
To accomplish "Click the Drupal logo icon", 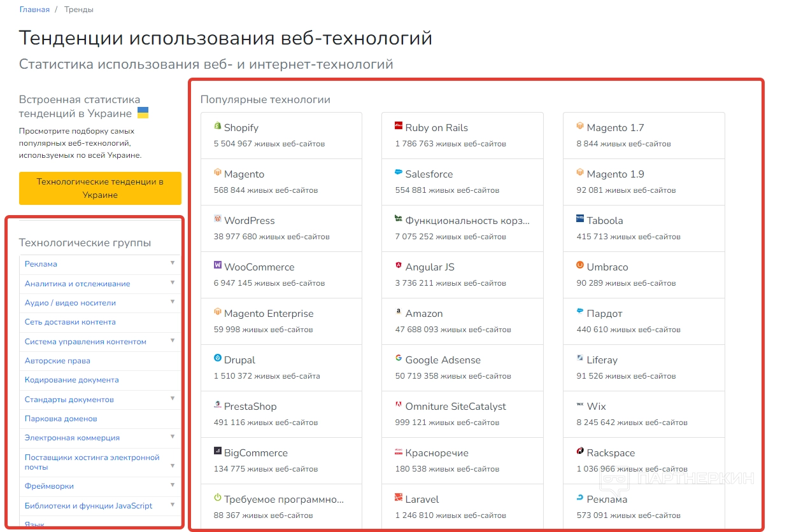I will click(218, 358).
